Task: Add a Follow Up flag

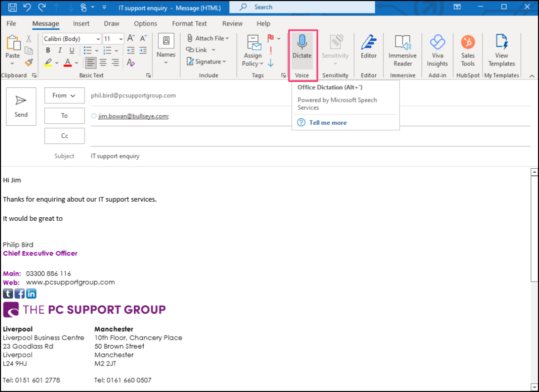Action: point(270,38)
